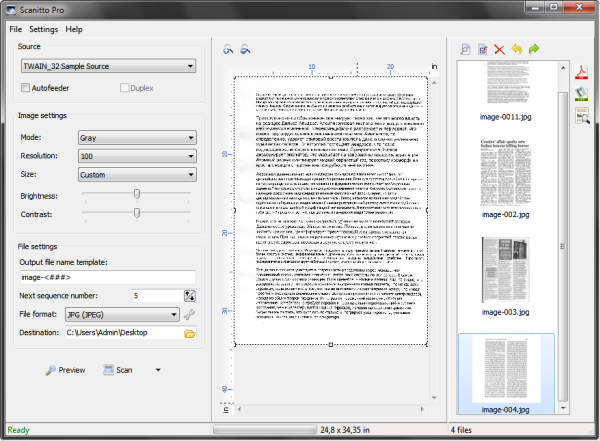Save scanned pages as PDF
The height and width of the screenshot is (441, 600).
(581, 70)
